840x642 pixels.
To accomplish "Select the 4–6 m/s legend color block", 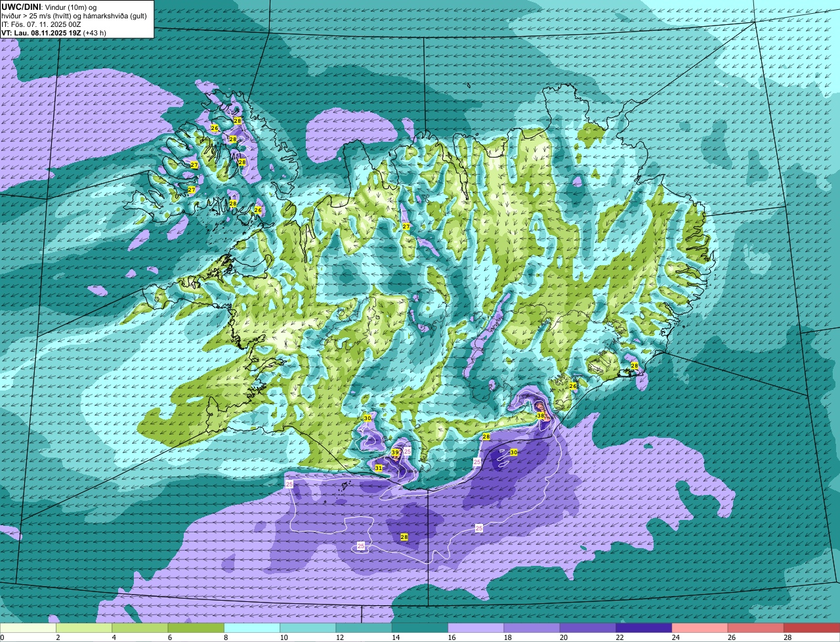I will 140,628.
